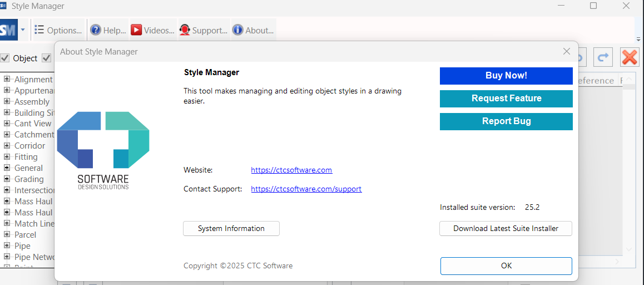
Task: Open Videos from the toolbar
Action: pos(153,30)
